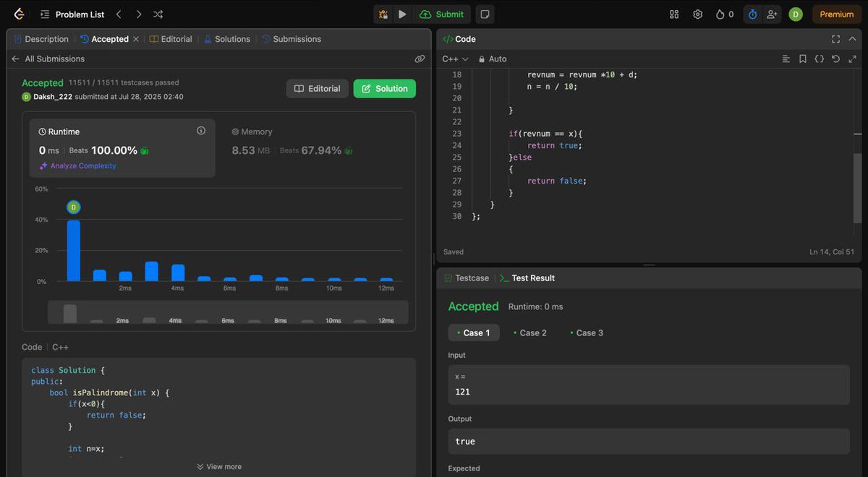Click the Premium button
This screenshot has height=477, width=868.
coord(837,14)
